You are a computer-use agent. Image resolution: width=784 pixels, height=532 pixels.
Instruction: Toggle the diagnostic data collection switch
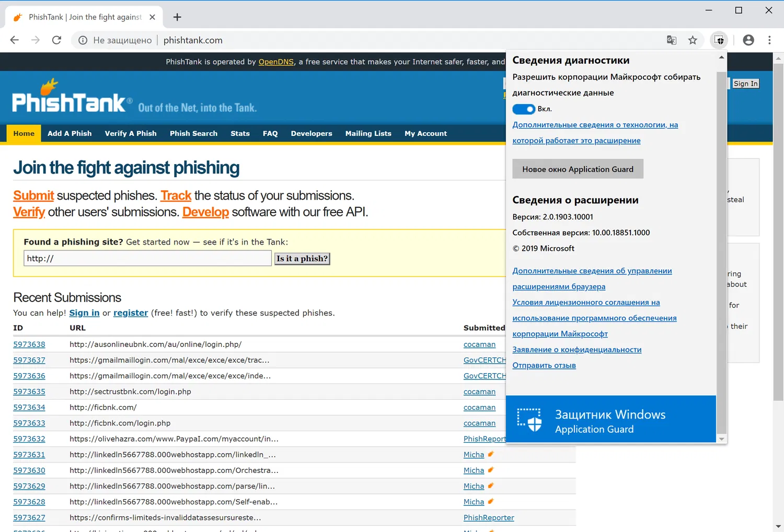pos(524,109)
